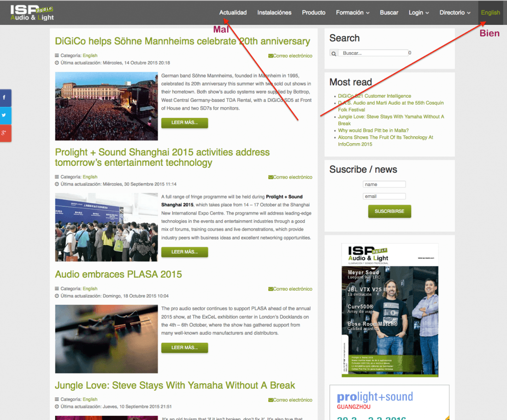Open most-read DiGiCo S21 Customer Intelligence
The image size is (507, 420).
(374, 96)
